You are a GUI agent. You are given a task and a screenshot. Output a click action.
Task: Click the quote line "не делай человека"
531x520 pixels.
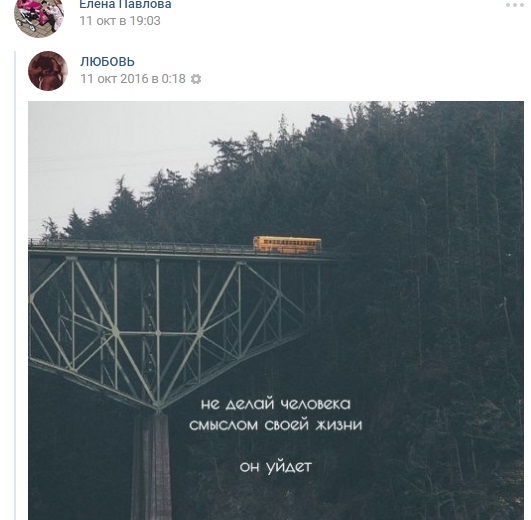pyautogui.click(x=276, y=404)
